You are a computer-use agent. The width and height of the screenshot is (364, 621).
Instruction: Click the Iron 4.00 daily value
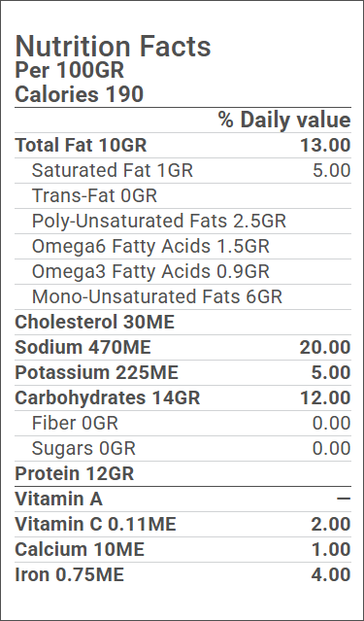pyautogui.click(x=331, y=575)
